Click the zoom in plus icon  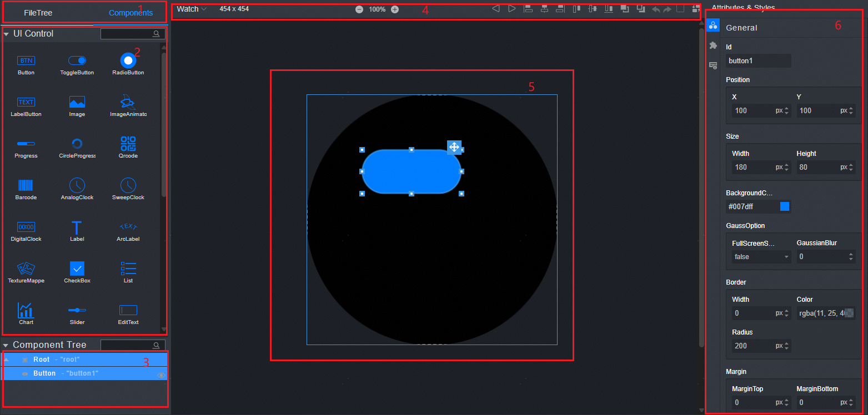click(x=395, y=9)
